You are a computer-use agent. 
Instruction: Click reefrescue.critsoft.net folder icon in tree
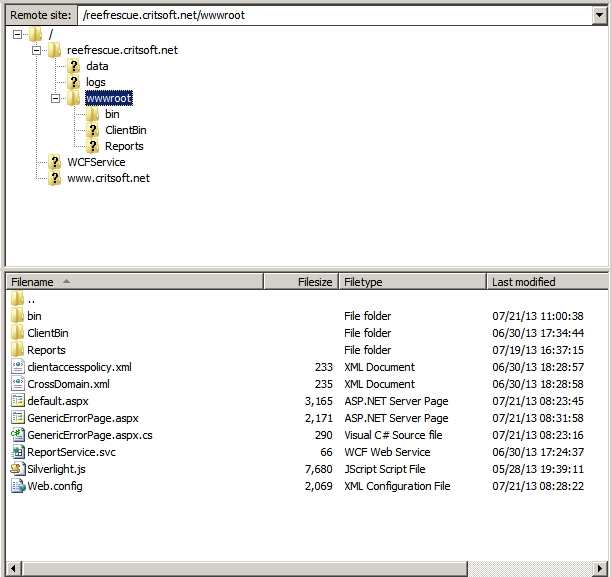pos(54,50)
